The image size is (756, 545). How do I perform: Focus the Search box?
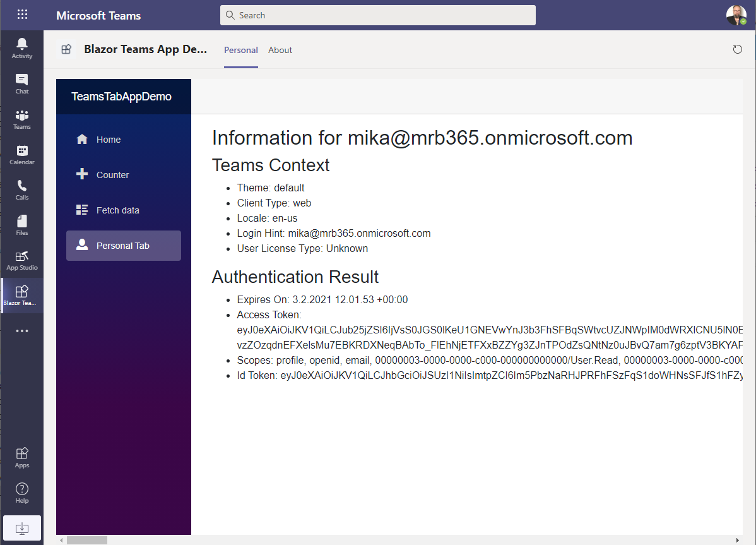[x=377, y=15]
